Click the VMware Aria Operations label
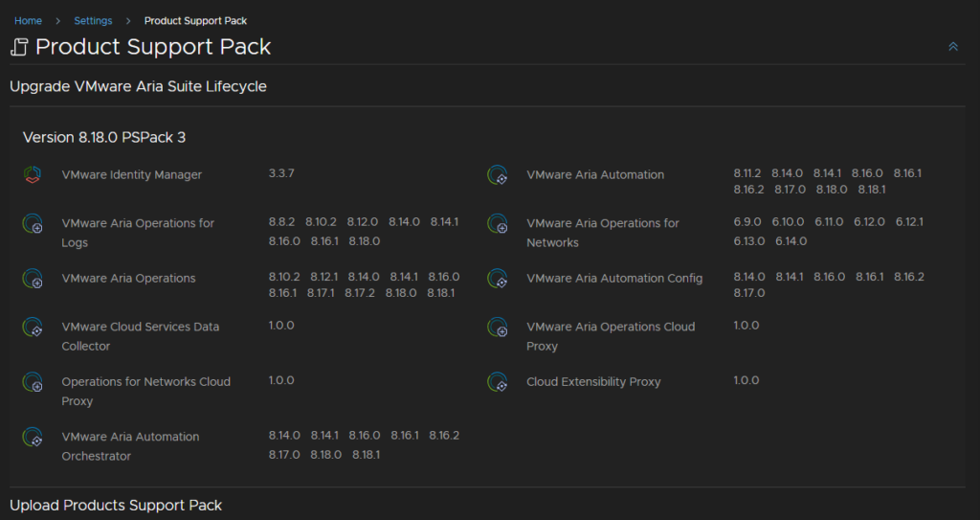The height and width of the screenshot is (520, 980). pos(129,278)
